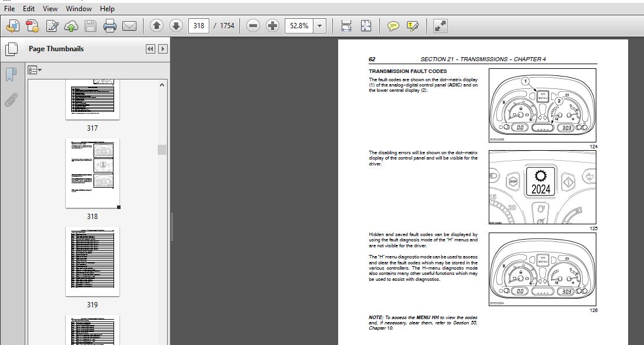Click the Open file icon
Screen dimensions: 644x345
(13, 26)
